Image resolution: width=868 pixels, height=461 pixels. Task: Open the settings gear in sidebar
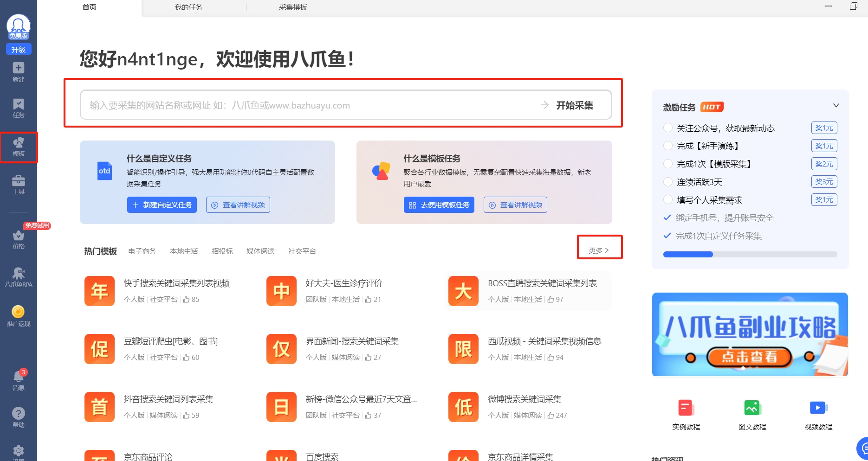(19, 451)
